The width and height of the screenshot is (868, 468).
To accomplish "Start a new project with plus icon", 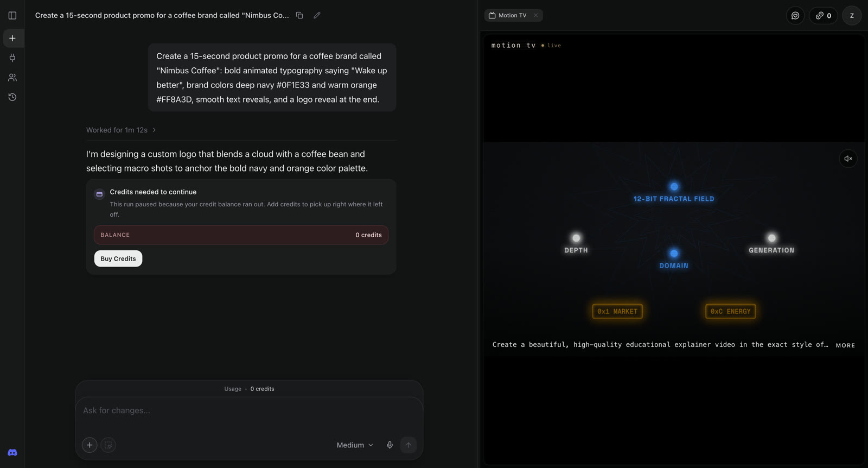I will pos(12,39).
